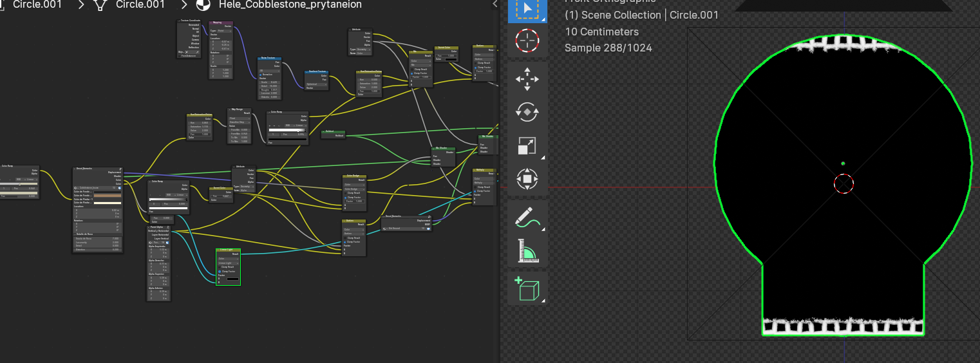Viewport: 980px width, 363px height.
Task: Select the Holdout node header
Action: pyautogui.click(x=333, y=131)
